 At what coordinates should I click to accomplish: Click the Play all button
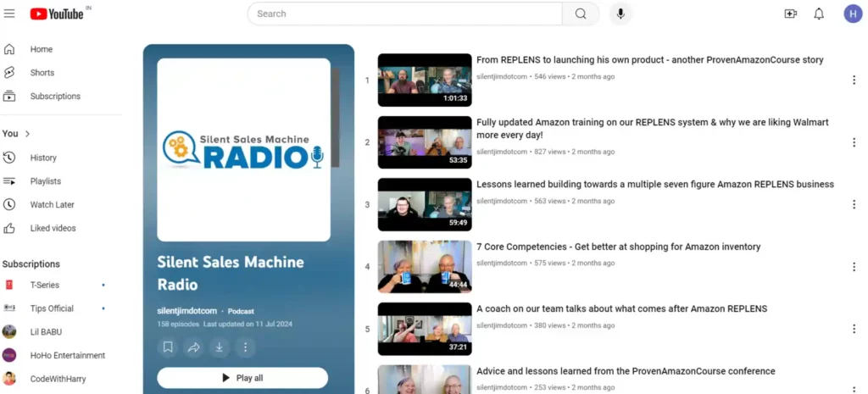(x=242, y=378)
